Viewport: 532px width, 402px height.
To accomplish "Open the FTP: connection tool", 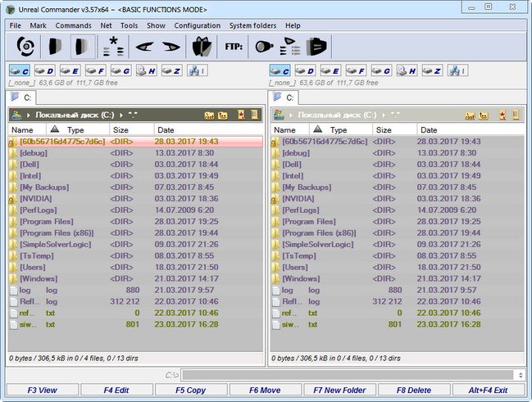I will coord(234,46).
